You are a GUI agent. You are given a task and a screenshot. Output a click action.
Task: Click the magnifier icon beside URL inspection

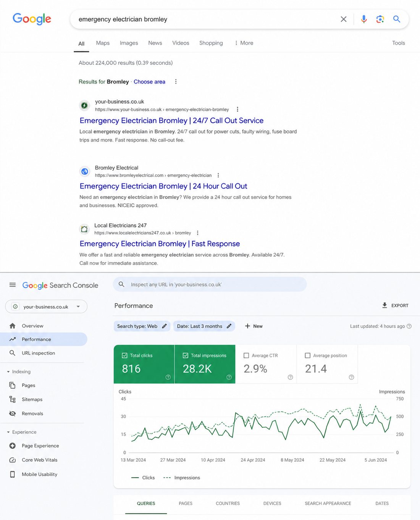pyautogui.click(x=13, y=353)
